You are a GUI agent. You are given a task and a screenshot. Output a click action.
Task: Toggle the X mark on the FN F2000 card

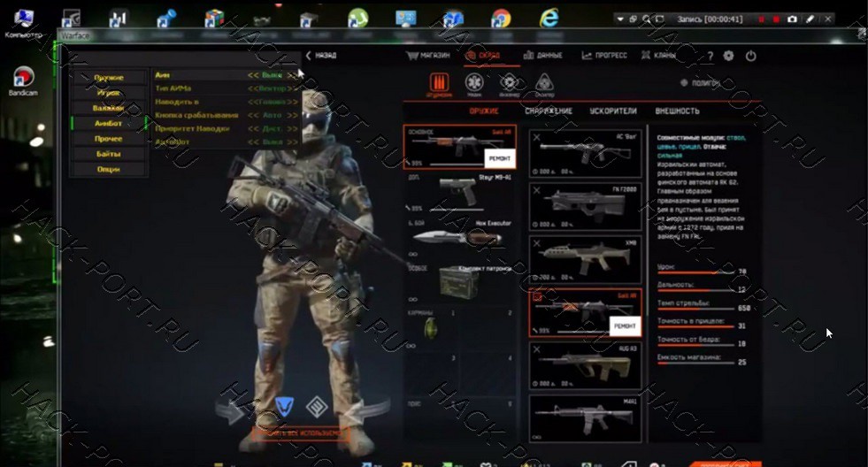pyautogui.click(x=536, y=190)
